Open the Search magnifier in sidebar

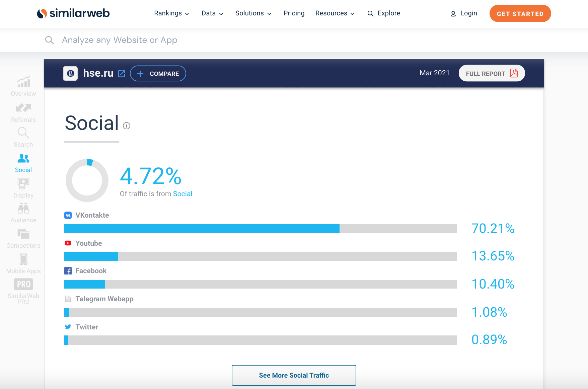pyautogui.click(x=23, y=133)
